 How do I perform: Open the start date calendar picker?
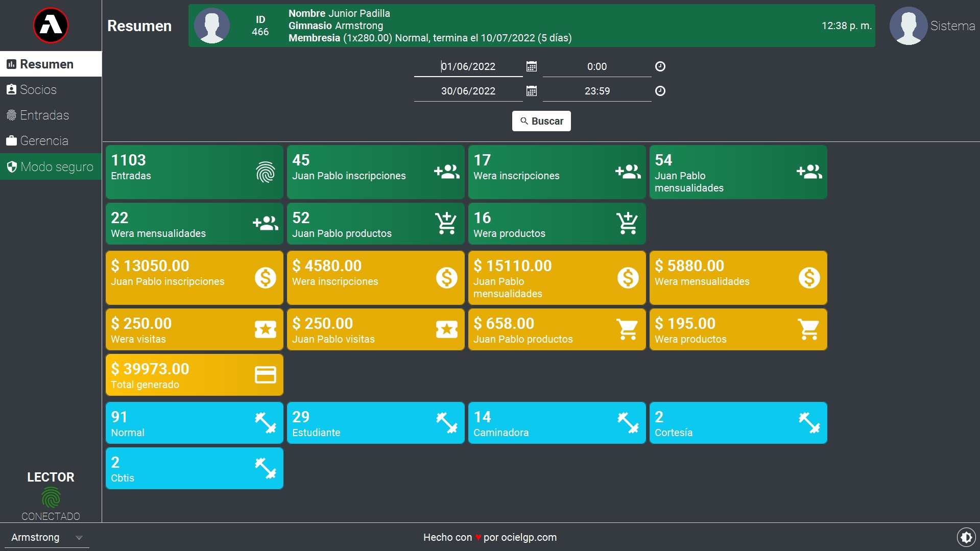point(531,66)
